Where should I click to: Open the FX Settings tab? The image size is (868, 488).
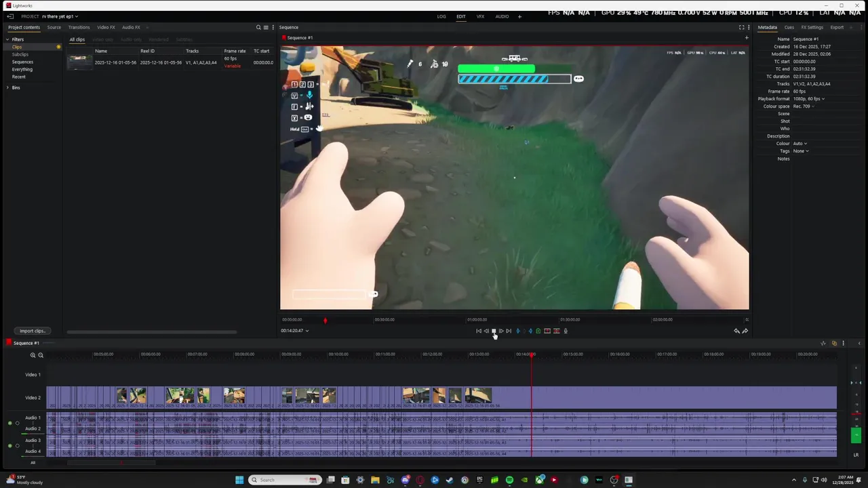pyautogui.click(x=812, y=27)
